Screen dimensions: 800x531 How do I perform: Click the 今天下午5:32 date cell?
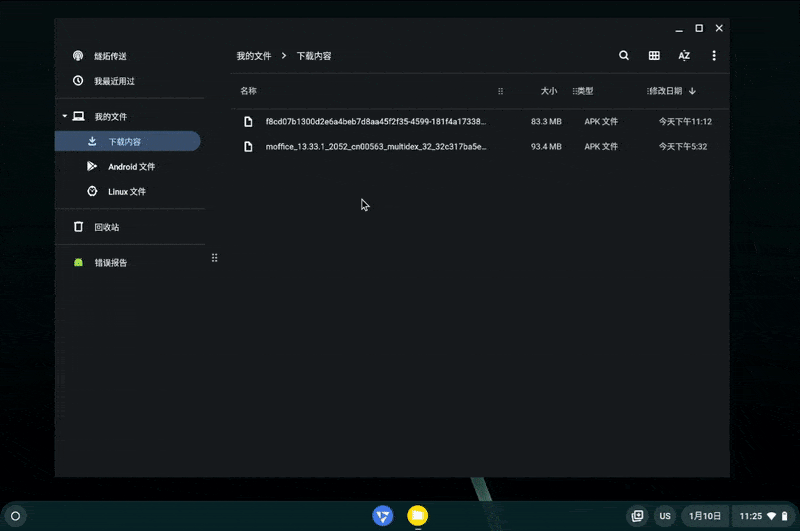(683, 146)
